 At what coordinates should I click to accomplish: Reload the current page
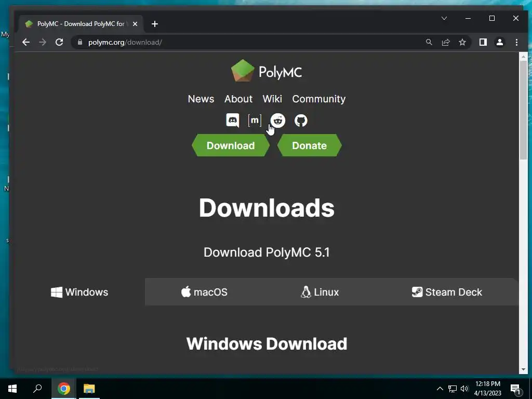[59, 42]
